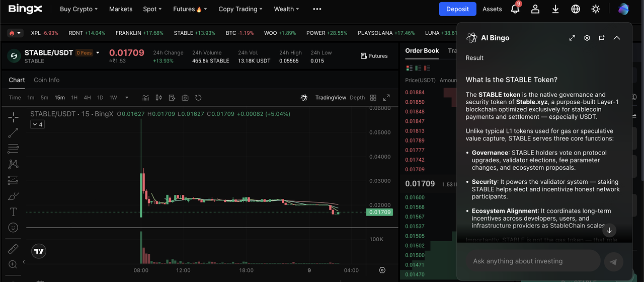Click the download app icon

[x=555, y=9]
